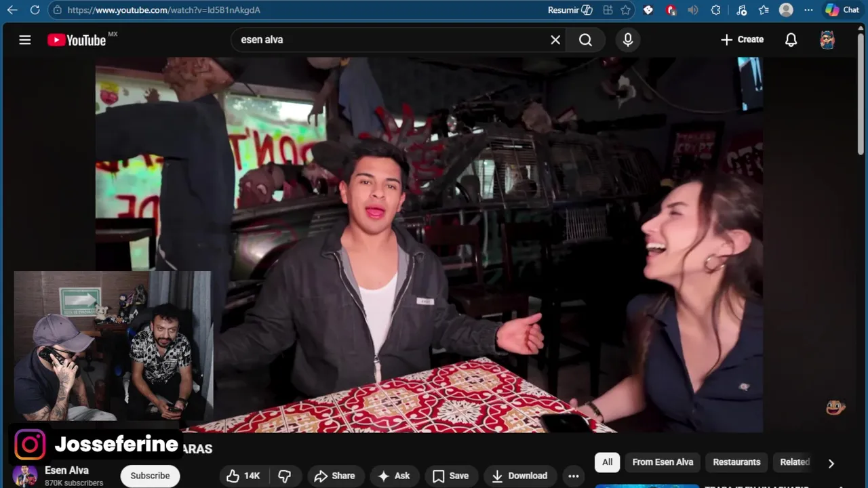Click the Resumir summarize button
Image resolution: width=868 pixels, height=488 pixels.
(x=570, y=10)
